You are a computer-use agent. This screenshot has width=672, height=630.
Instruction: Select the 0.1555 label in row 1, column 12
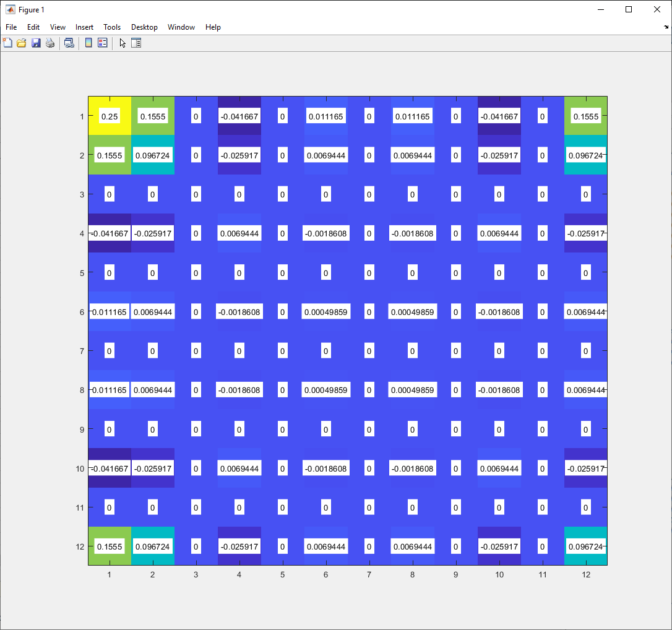pos(586,116)
